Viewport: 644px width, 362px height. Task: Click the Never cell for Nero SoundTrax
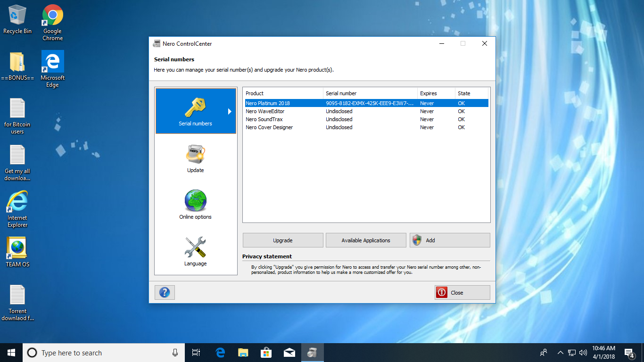[427, 119]
